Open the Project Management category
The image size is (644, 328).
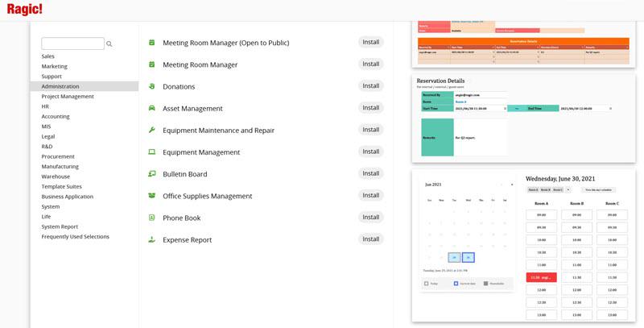coord(68,97)
